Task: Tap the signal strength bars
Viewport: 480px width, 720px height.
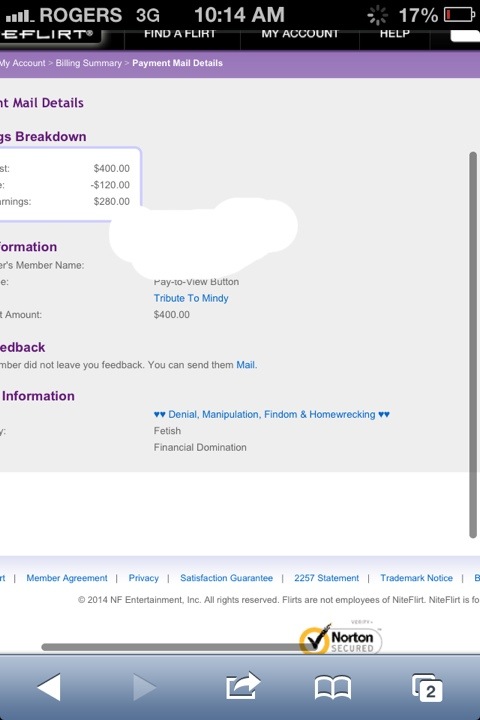Action: [x=19, y=16]
